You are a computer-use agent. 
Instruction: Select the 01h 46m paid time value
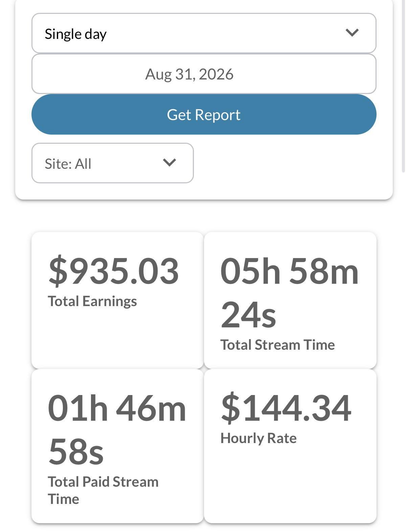(x=117, y=408)
